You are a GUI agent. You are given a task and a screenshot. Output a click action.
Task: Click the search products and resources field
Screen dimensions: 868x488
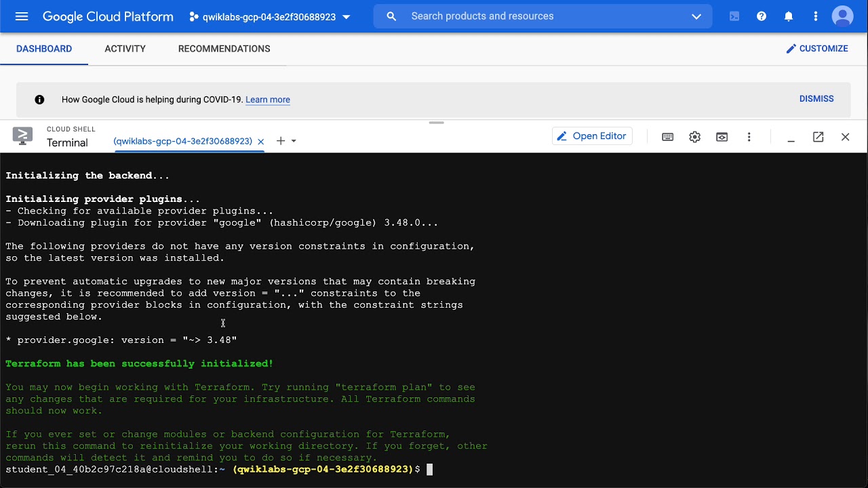(542, 16)
